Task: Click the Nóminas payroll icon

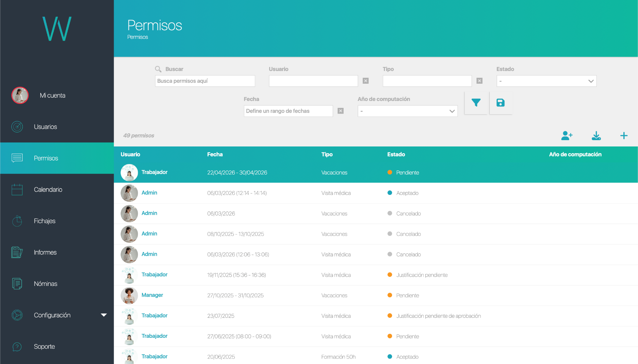Action: tap(17, 284)
